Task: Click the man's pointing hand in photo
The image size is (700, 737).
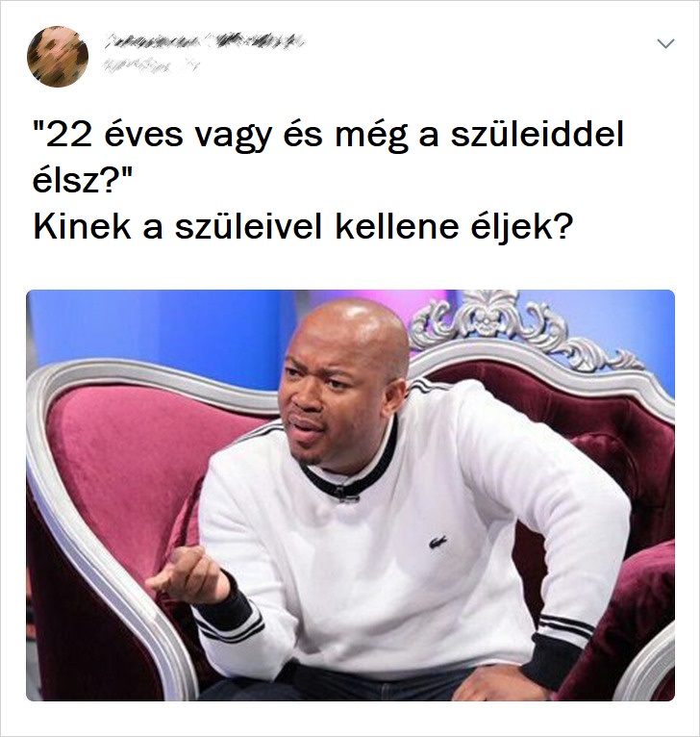Action: (x=187, y=576)
